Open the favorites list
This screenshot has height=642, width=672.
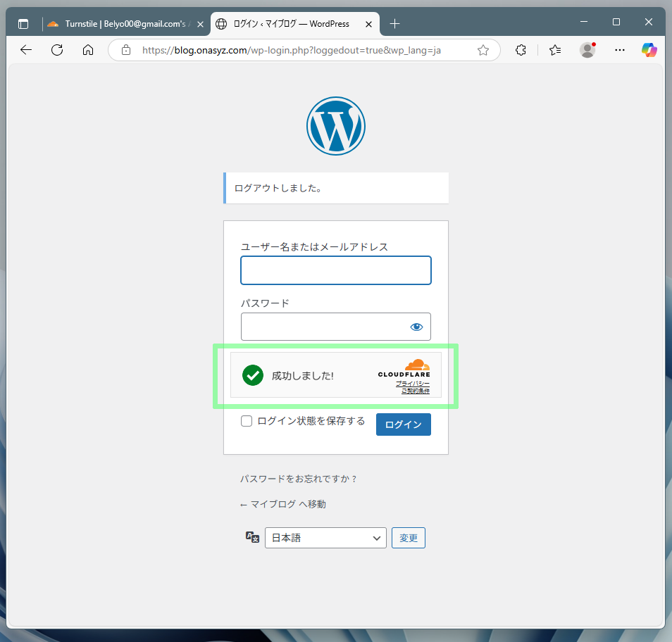(555, 50)
